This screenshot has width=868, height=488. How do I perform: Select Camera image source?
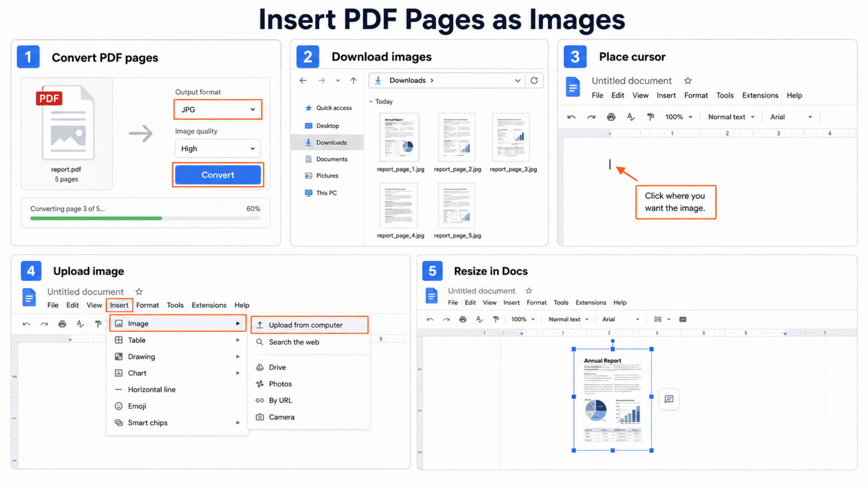tap(309, 417)
